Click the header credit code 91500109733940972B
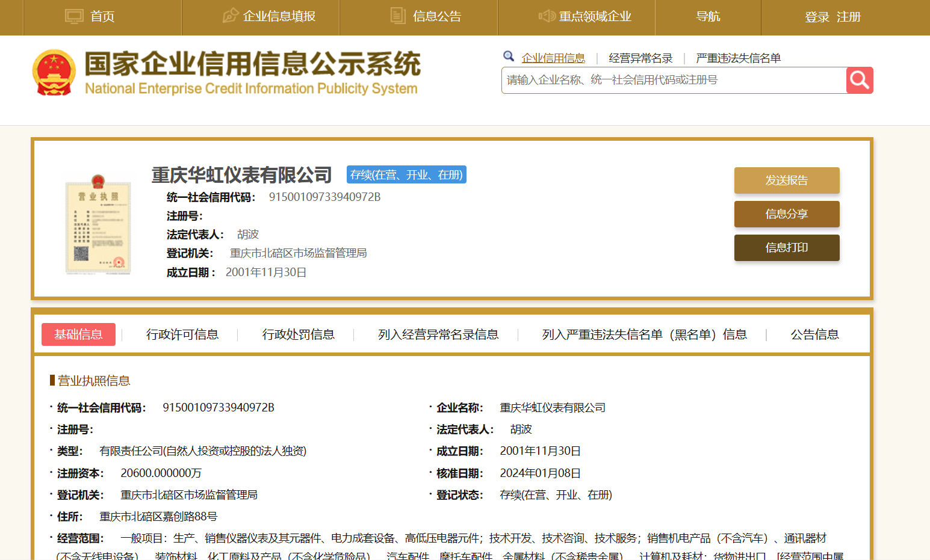The image size is (930, 560). pyautogui.click(x=324, y=197)
